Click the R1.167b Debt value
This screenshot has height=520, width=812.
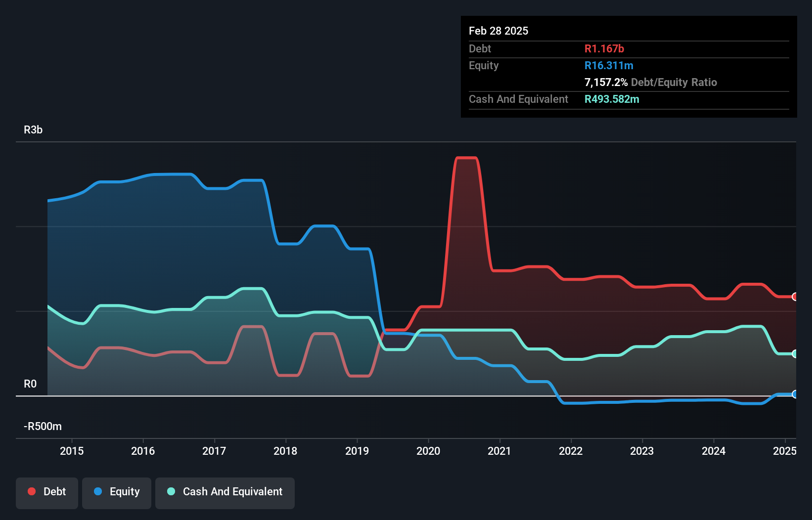click(604, 49)
